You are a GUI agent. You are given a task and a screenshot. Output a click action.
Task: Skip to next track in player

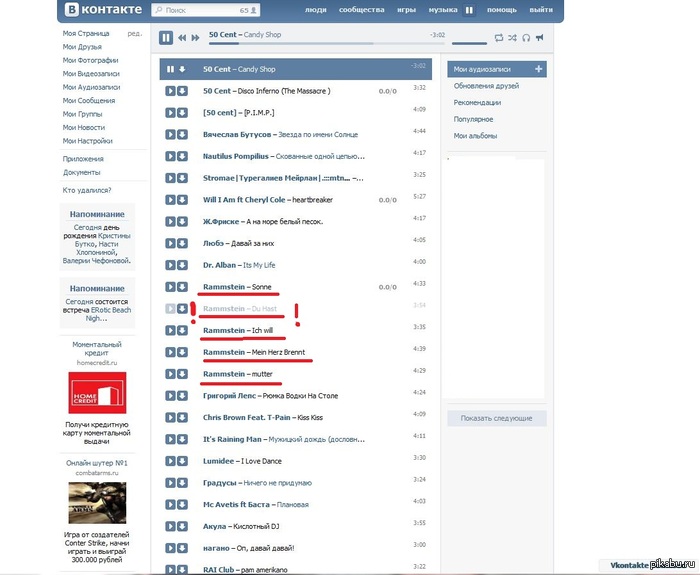click(195, 38)
